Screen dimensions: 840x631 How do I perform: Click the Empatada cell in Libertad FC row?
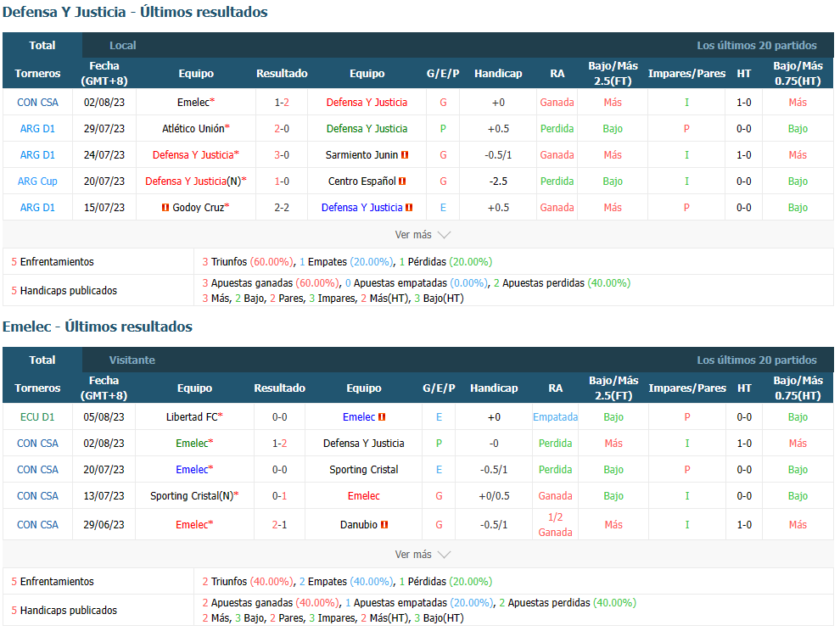click(x=556, y=416)
